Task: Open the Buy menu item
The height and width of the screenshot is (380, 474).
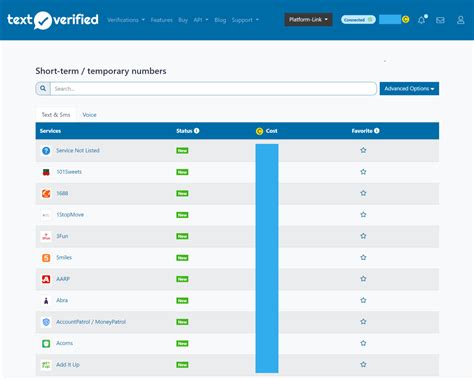Action: (x=183, y=20)
